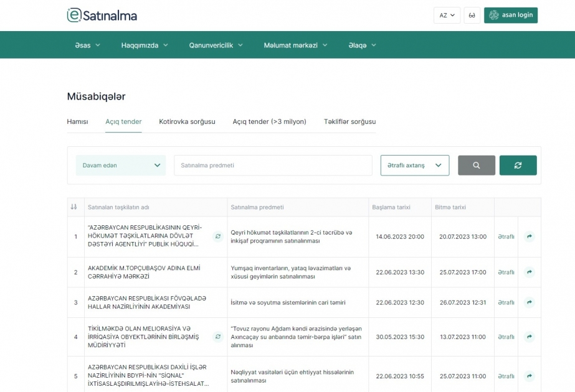Viewport: 575px width, 392px height.
Task: Click the 20.07.2023 13:00 end date
Action: tap(463, 236)
